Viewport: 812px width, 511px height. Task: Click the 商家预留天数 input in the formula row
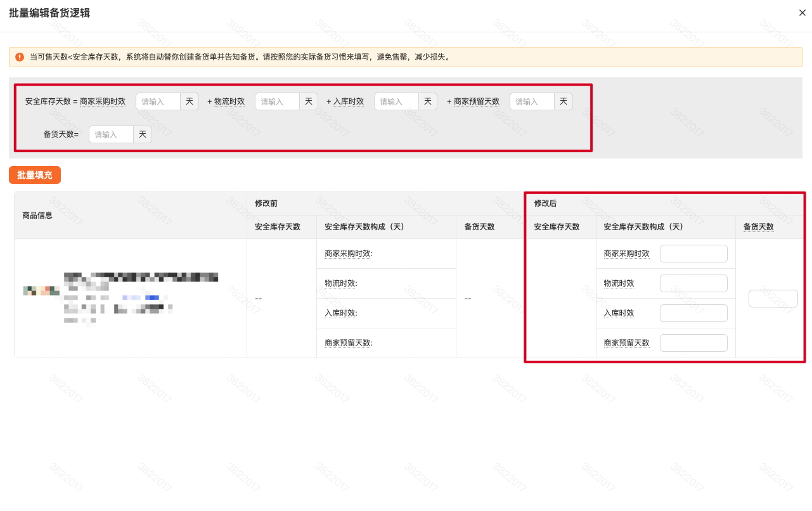point(531,101)
